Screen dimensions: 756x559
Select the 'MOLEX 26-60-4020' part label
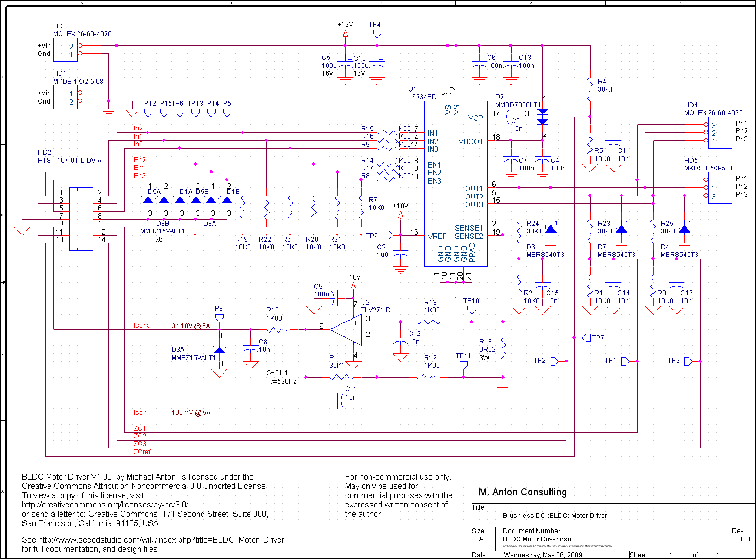coord(82,34)
